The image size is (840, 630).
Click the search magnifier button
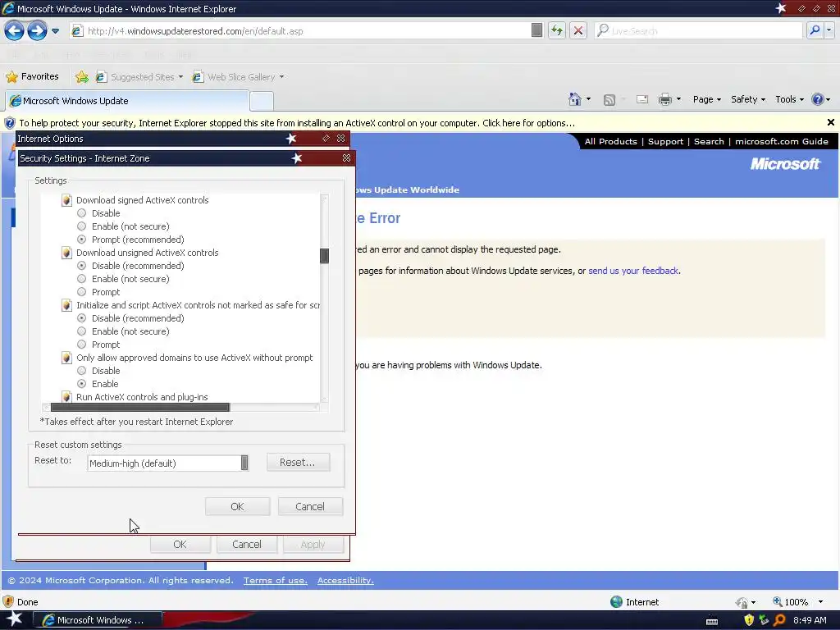[x=815, y=30]
